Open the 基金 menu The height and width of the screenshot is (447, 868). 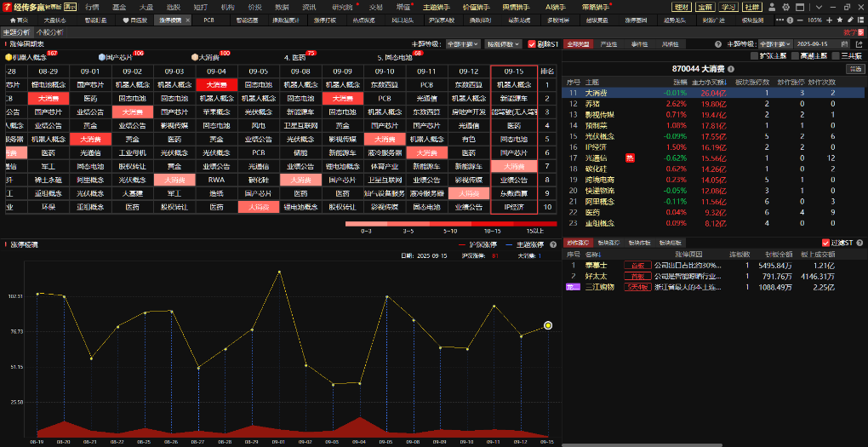point(119,7)
